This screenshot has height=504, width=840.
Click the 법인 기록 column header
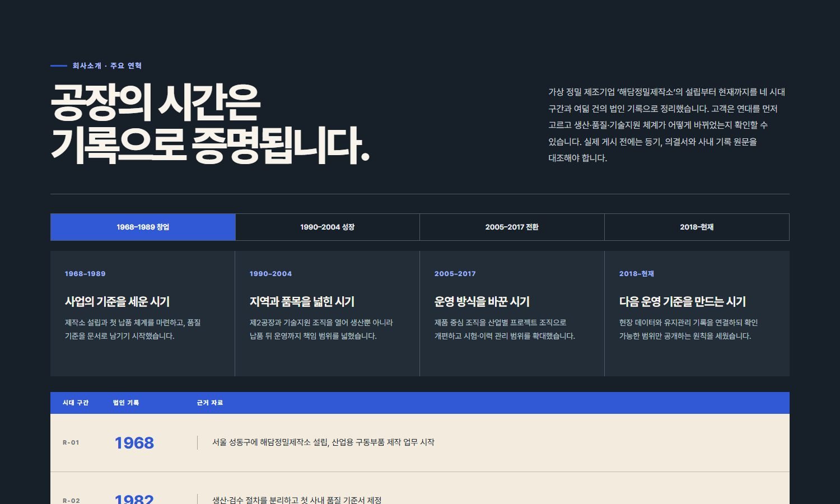pyautogui.click(x=126, y=403)
